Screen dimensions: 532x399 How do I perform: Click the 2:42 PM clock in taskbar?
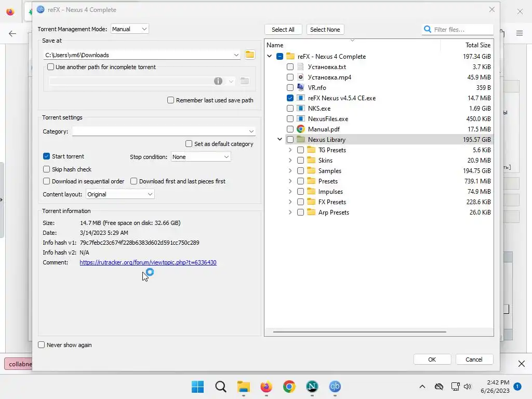tap(498, 382)
